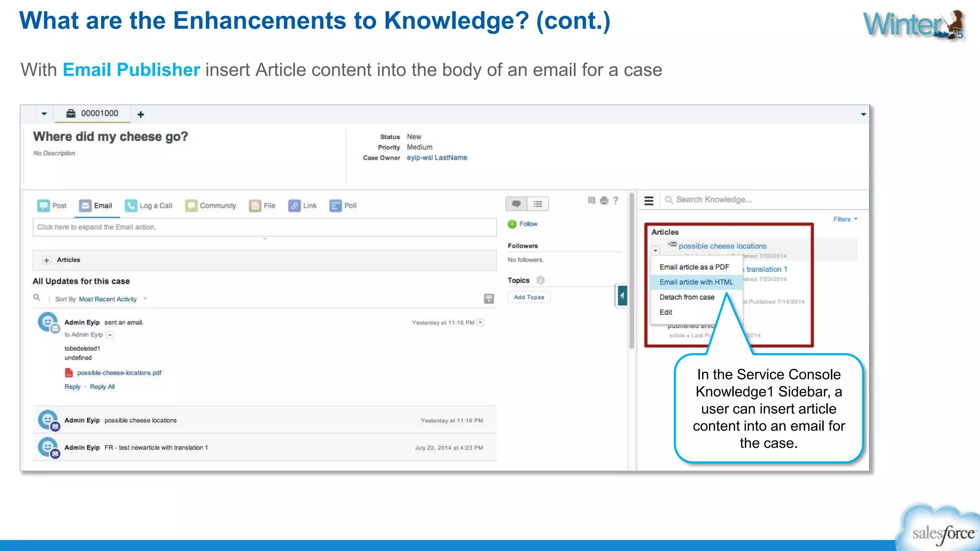The image size is (980, 551).
Task: Add a new console tab
Action: (141, 114)
